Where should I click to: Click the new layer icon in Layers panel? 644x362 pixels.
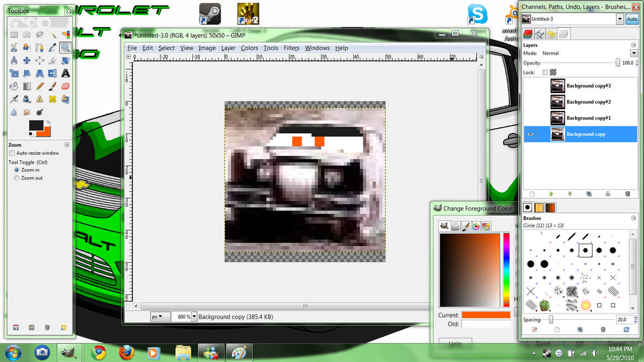pos(532,194)
